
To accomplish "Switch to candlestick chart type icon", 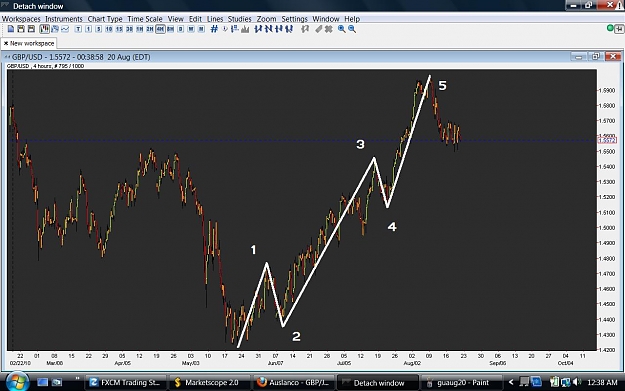I will pos(44,29).
